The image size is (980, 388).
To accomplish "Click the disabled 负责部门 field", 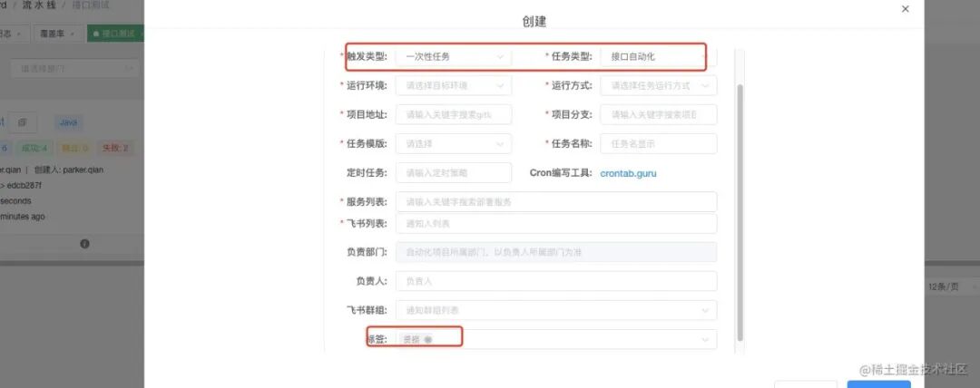I will click(x=556, y=252).
